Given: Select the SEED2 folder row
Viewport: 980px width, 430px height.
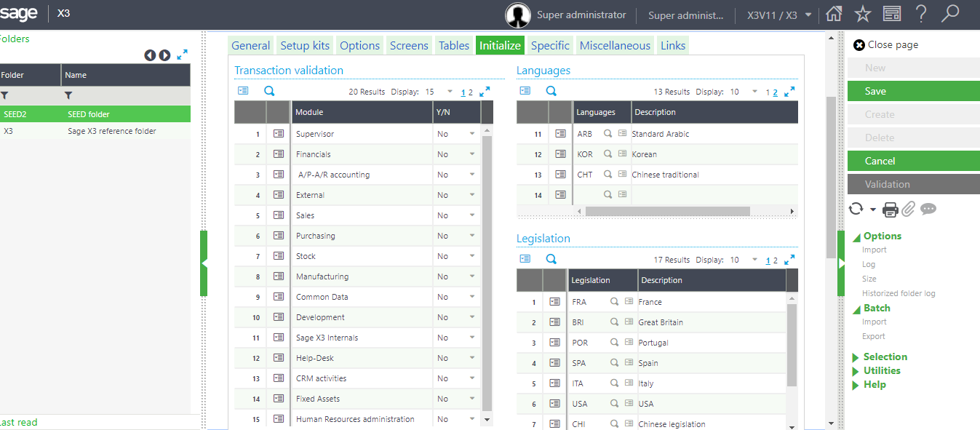Looking at the screenshot, I should (x=73, y=115).
